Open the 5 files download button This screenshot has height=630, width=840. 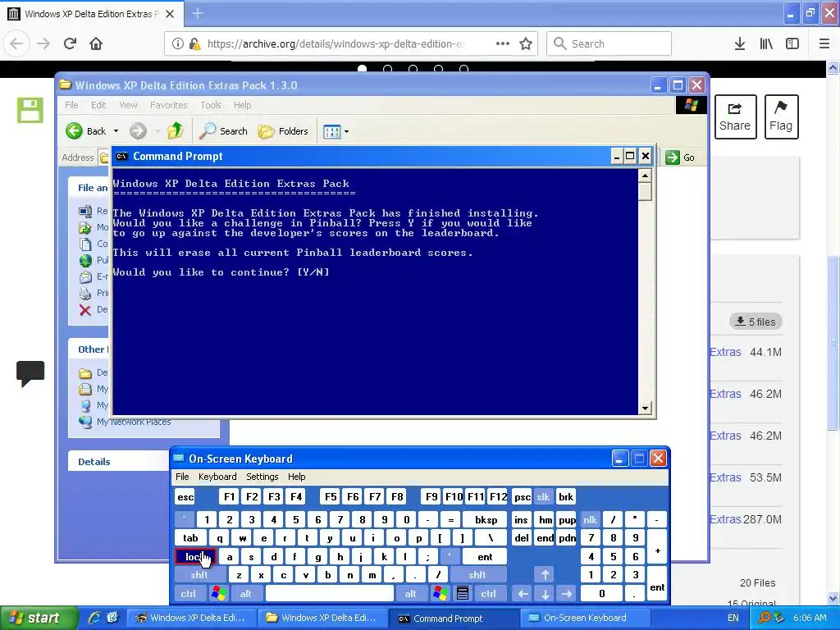pyautogui.click(x=756, y=322)
